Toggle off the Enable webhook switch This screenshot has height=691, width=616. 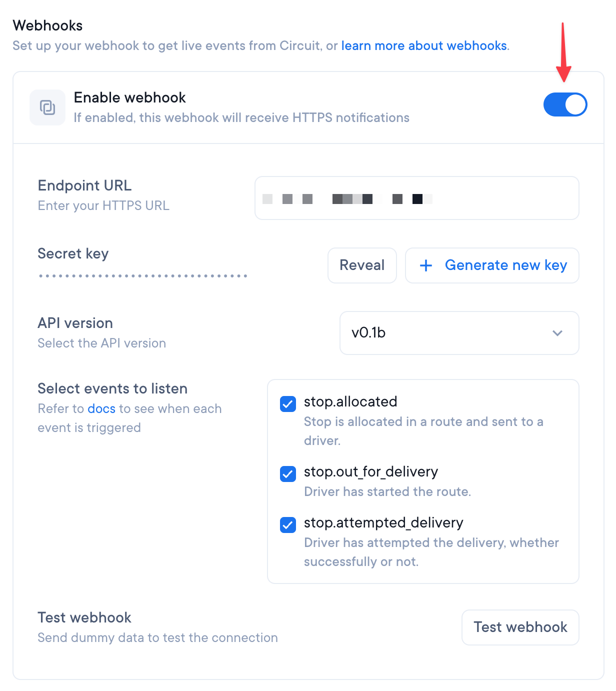tap(565, 104)
